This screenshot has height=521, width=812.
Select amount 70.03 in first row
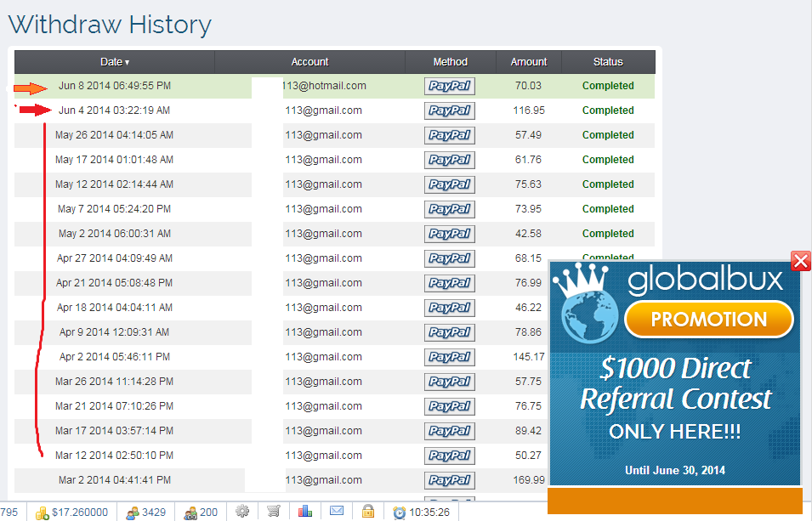pyautogui.click(x=528, y=86)
